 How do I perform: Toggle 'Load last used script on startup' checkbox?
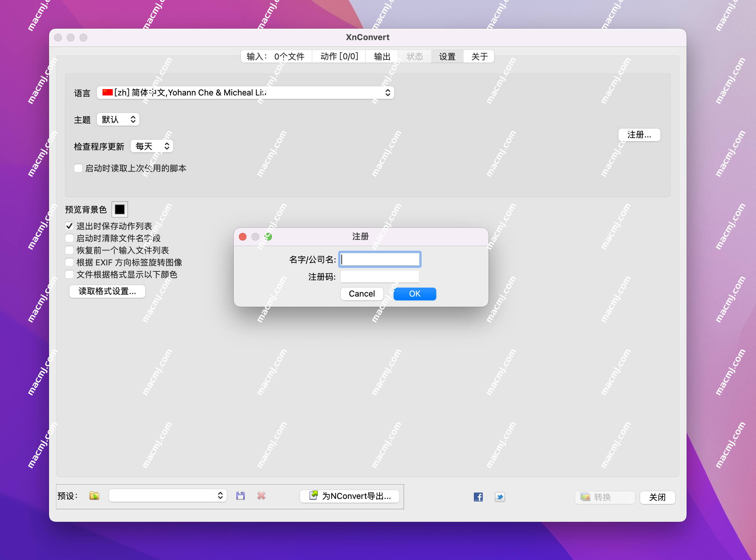78,168
